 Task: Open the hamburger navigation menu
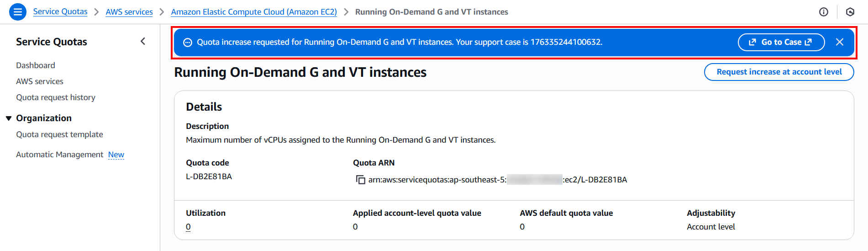coord(17,12)
